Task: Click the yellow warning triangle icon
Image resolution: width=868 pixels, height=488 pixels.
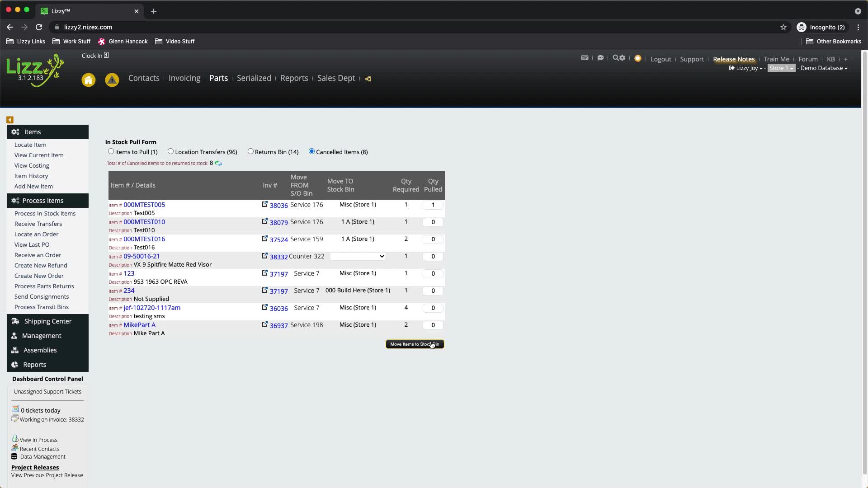Action: [x=112, y=80]
